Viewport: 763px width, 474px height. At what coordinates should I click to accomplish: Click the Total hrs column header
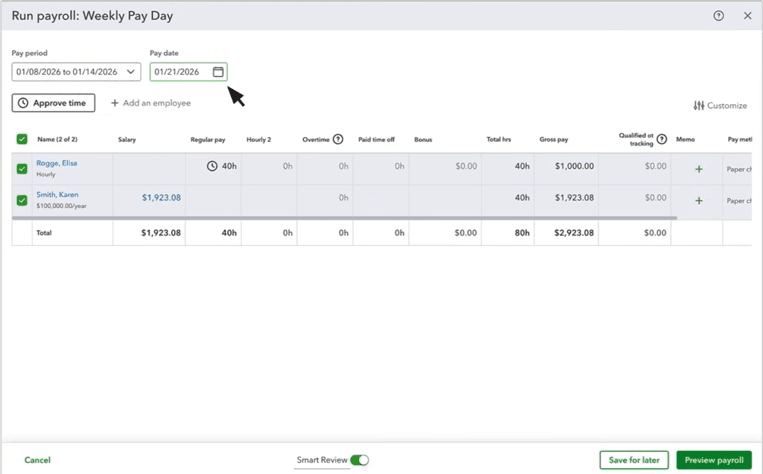point(499,139)
